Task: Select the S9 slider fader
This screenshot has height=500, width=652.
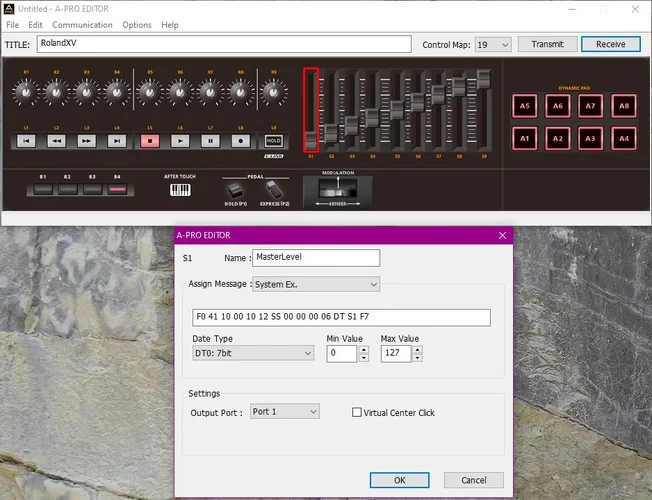Action: (484, 79)
